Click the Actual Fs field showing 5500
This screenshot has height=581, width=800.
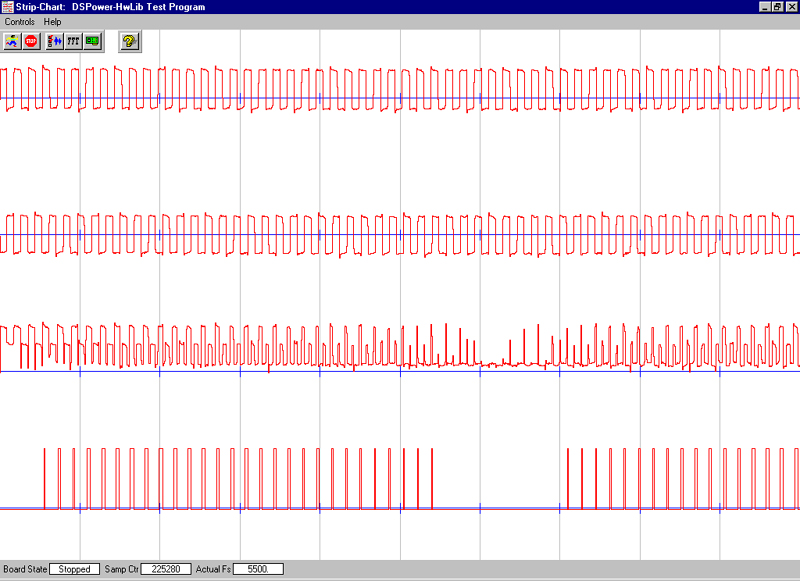click(x=258, y=569)
